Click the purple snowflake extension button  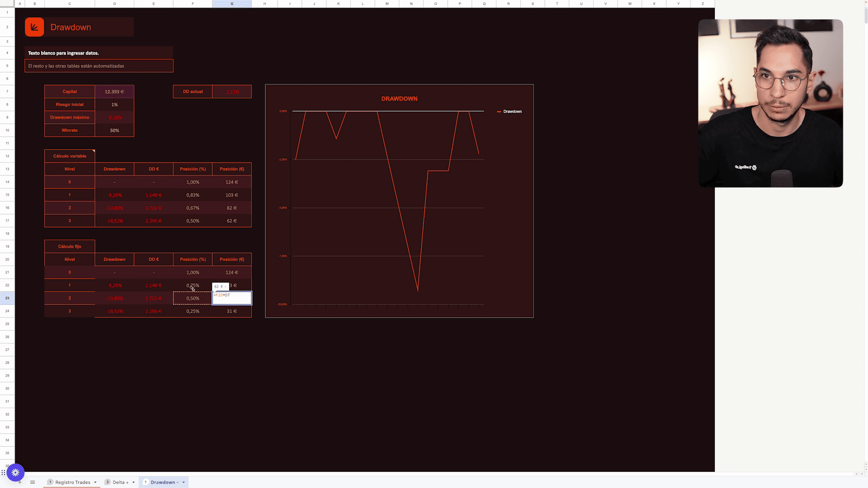click(x=15, y=473)
